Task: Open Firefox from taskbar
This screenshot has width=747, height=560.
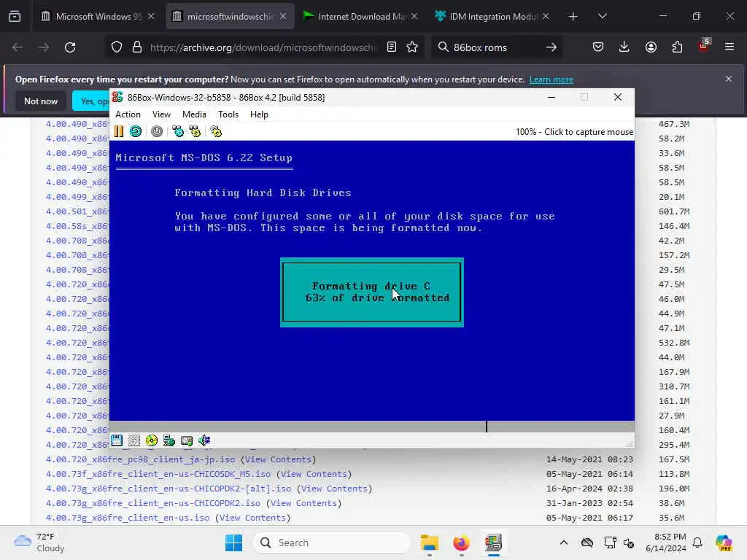Action: click(x=461, y=542)
